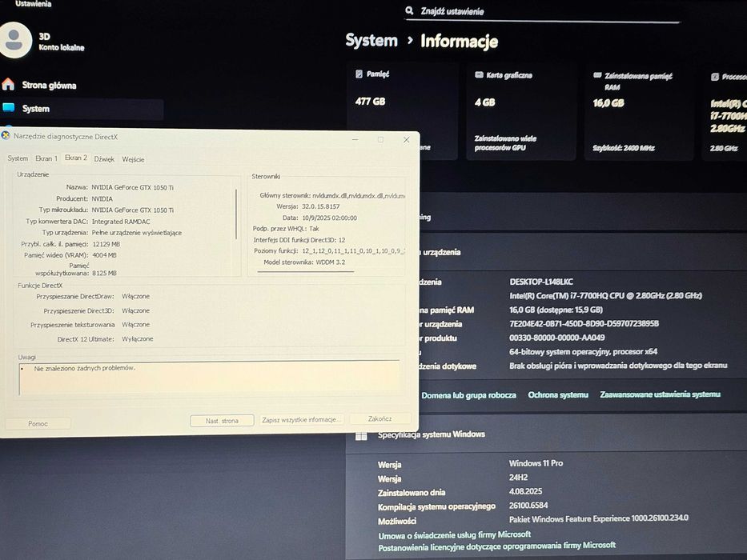Click the Strona główna home icon
Image resolution: width=747 pixels, height=560 pixels.
click(8, 84)
